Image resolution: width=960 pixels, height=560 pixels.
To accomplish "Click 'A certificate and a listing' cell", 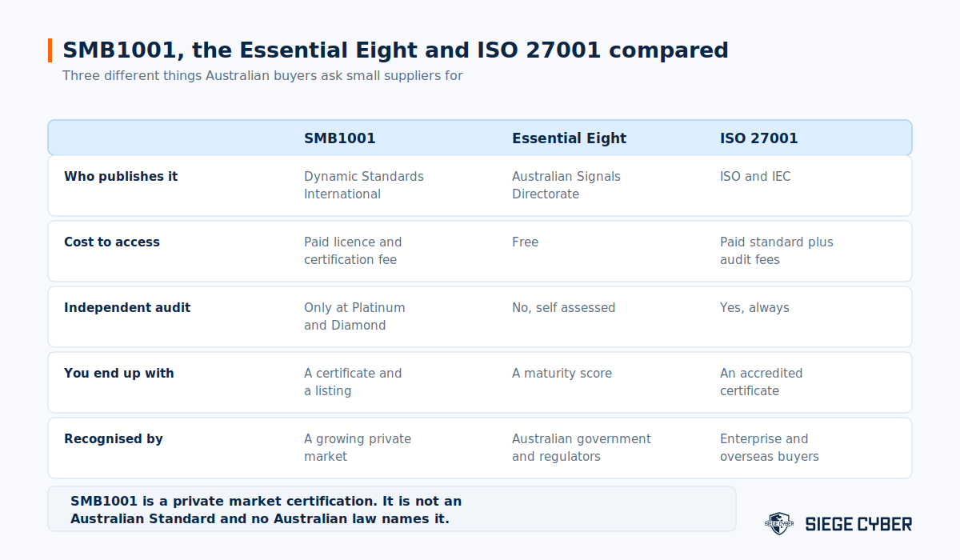I will tap(353, 382).
